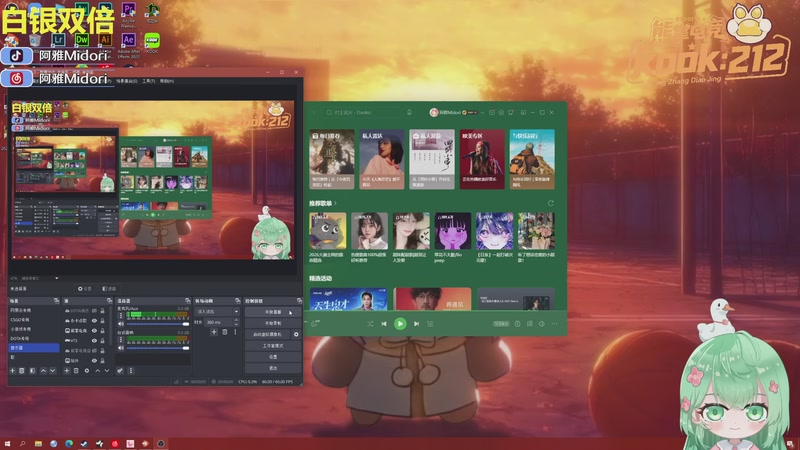Click Start Virtual Camera button
Viewport: 800px width, 450px height.
pos(267,335)
